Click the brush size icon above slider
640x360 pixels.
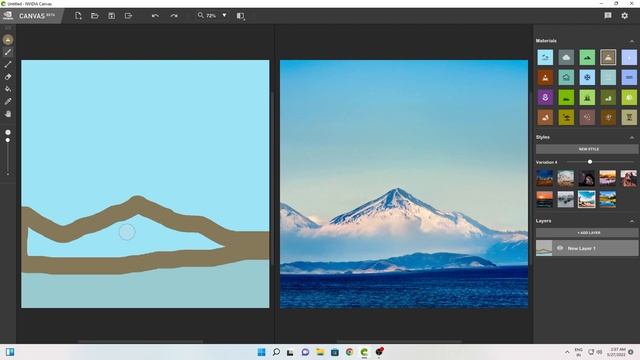coord(8,132)
